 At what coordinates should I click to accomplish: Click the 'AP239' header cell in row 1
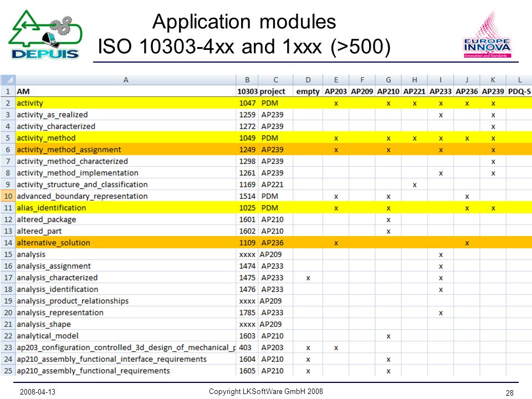[493, 91]
